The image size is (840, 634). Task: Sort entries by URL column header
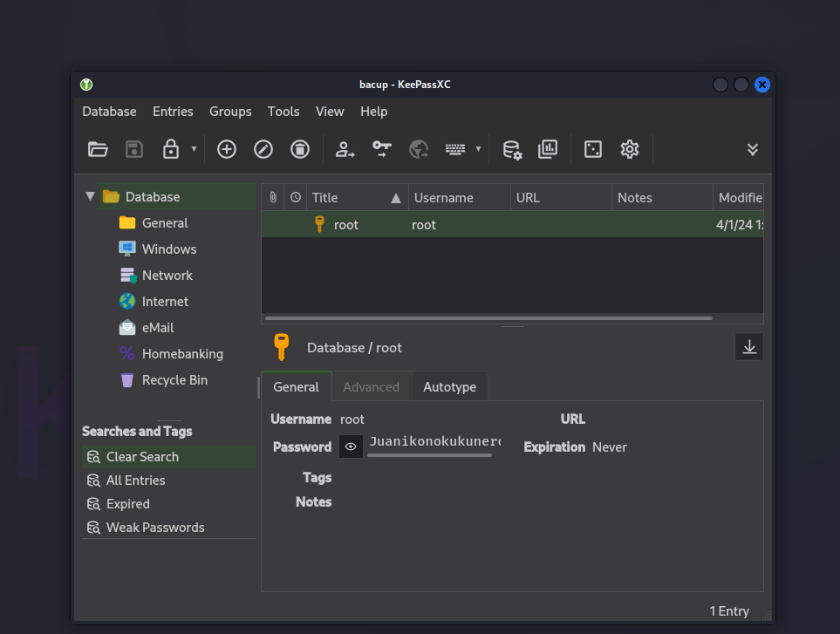(562, 198)
